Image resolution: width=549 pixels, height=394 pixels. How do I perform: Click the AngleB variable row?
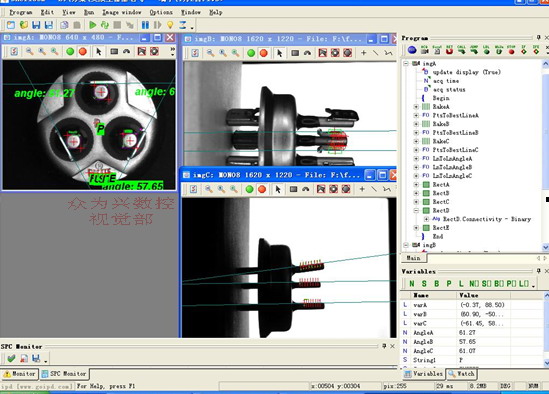pyautogui.click(x=472, y=341)
